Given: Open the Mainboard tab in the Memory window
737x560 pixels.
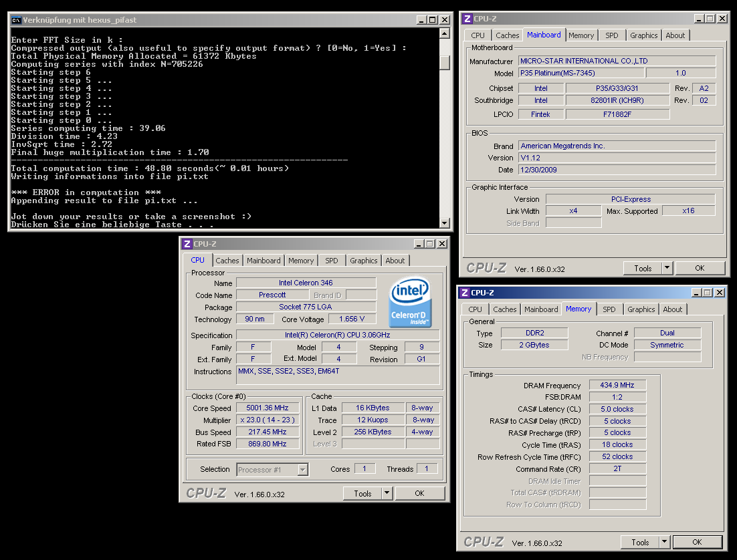Looking at the screenshot, I should click(x=541, y=309).
